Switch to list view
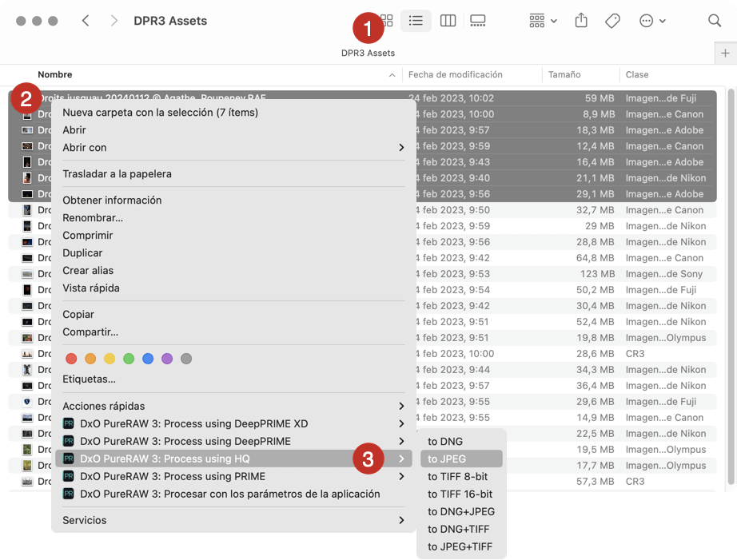 (416, 21)
